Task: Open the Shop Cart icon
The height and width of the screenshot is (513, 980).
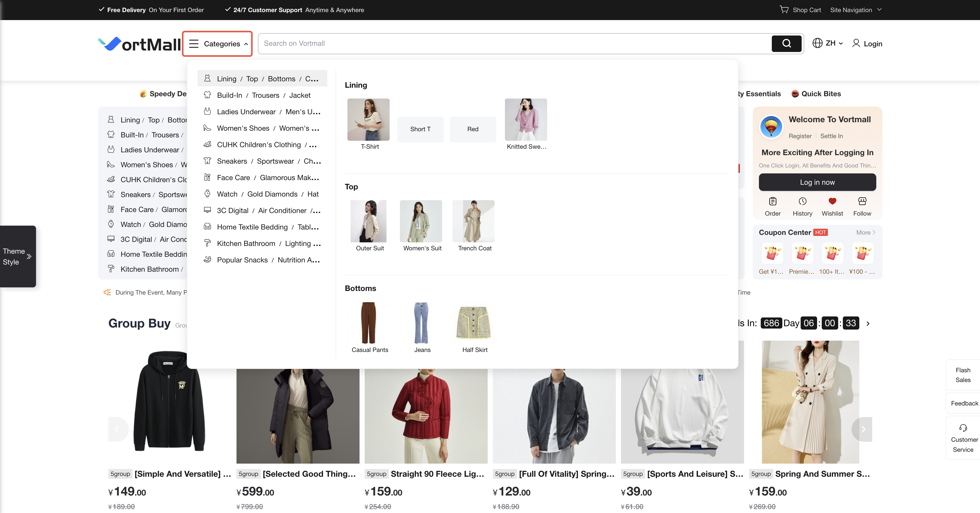Action: tap(784, 10)
